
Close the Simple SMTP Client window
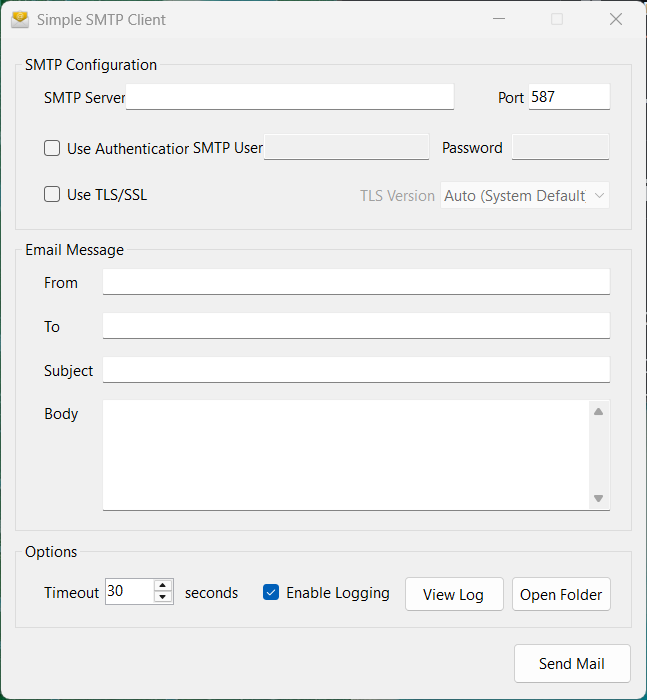616,19
